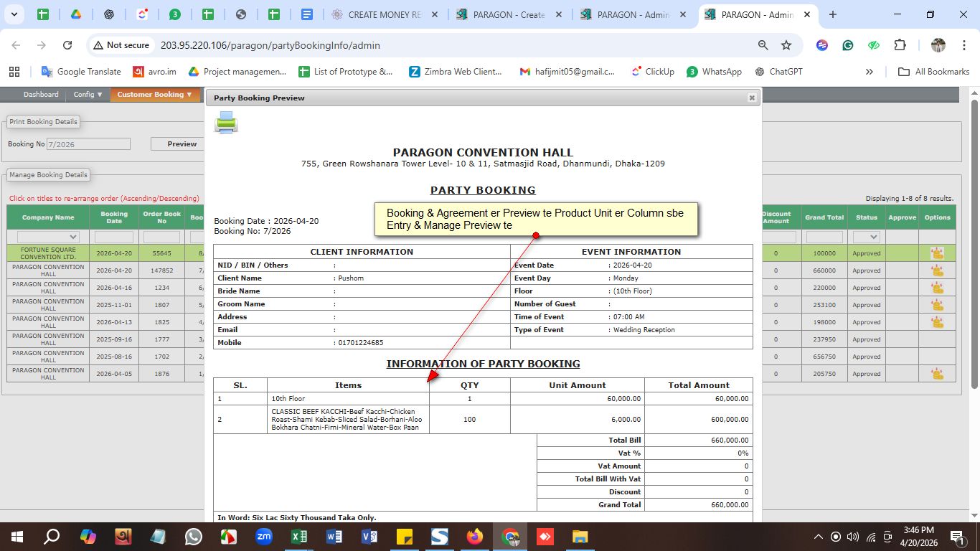Open options icon for the 660000 grand total row
980x551 pixels.
click(x=937, y=270)
